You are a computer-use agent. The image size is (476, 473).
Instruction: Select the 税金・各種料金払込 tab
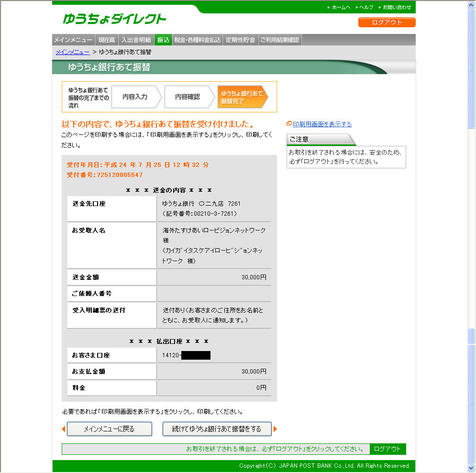click(197, 40)
